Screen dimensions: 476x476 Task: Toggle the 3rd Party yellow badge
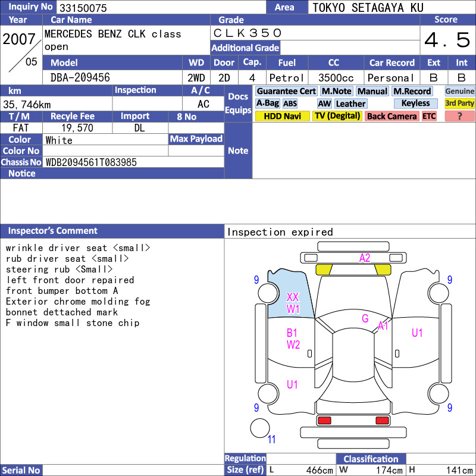pos(459,104)
